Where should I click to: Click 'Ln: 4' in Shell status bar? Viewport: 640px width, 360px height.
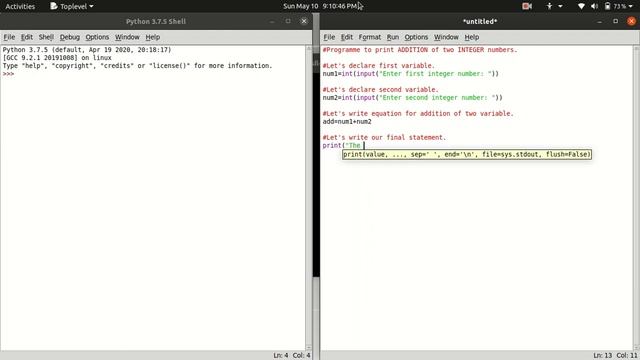click(281, 356)
